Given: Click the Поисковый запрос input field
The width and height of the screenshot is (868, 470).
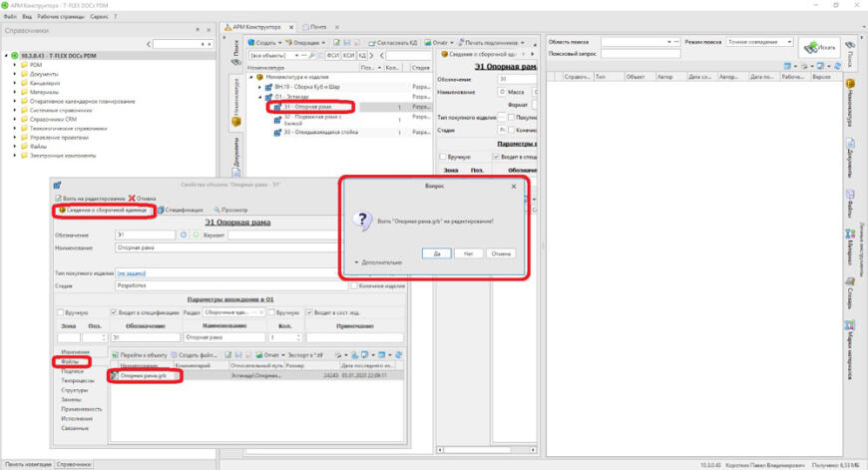Looking at the screenshot, I should [641, 54].
